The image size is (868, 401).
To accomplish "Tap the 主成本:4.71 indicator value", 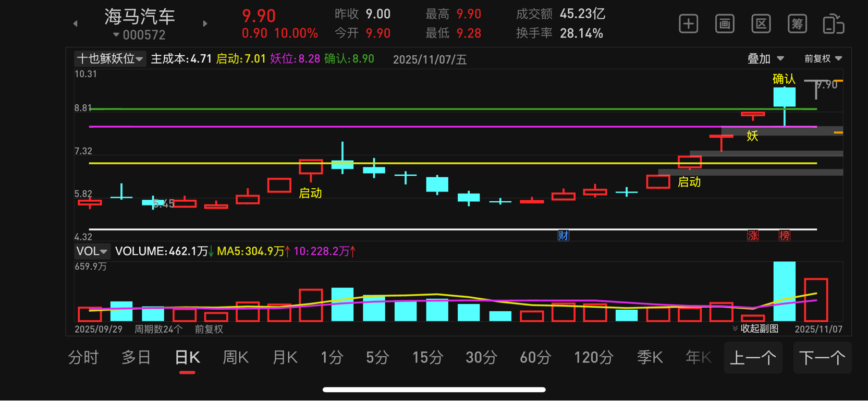I will point(181,59).
